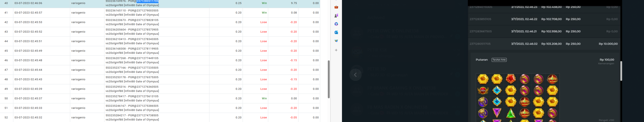Click row number 52
The width and height of the screenshot is (644, 122).
click(6, 118)
